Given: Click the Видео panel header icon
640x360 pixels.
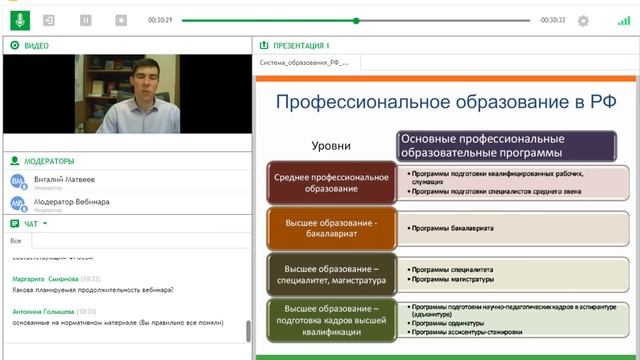Looking at the screenshot, I should [15, 45].
